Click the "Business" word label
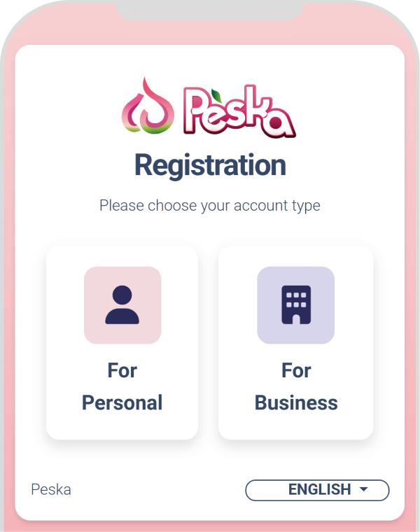Screen dimensions: 420x532 (296, 403)
